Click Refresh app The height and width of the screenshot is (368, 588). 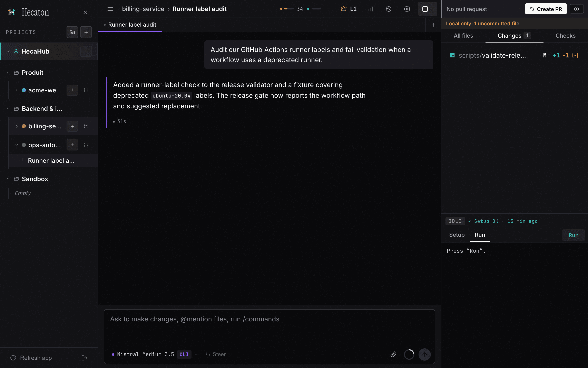coord(31,358)
